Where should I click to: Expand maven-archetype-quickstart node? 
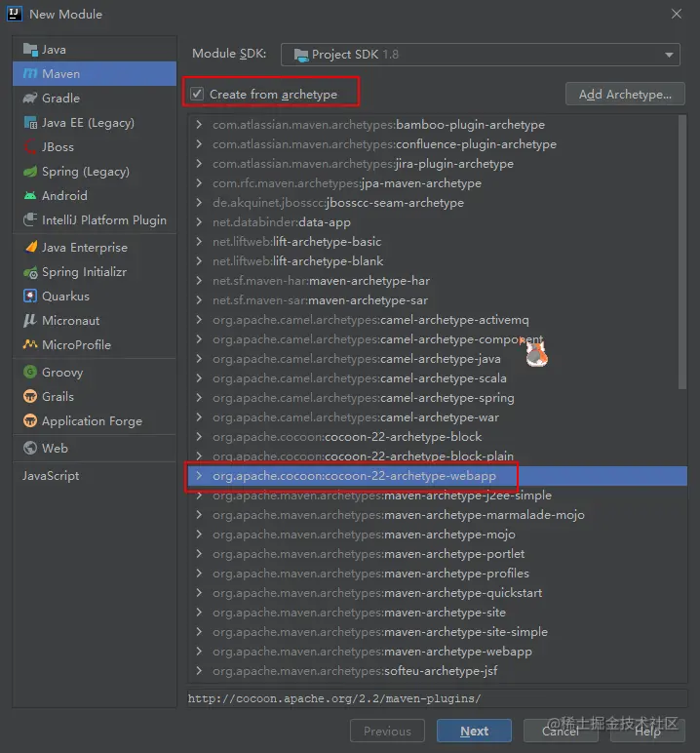point(199,593)
